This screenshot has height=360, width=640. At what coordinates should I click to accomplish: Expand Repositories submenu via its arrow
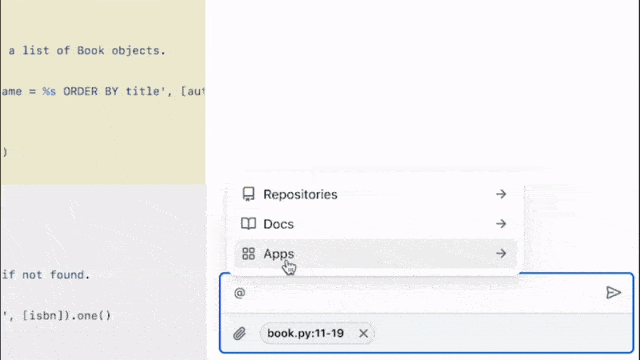501,194
